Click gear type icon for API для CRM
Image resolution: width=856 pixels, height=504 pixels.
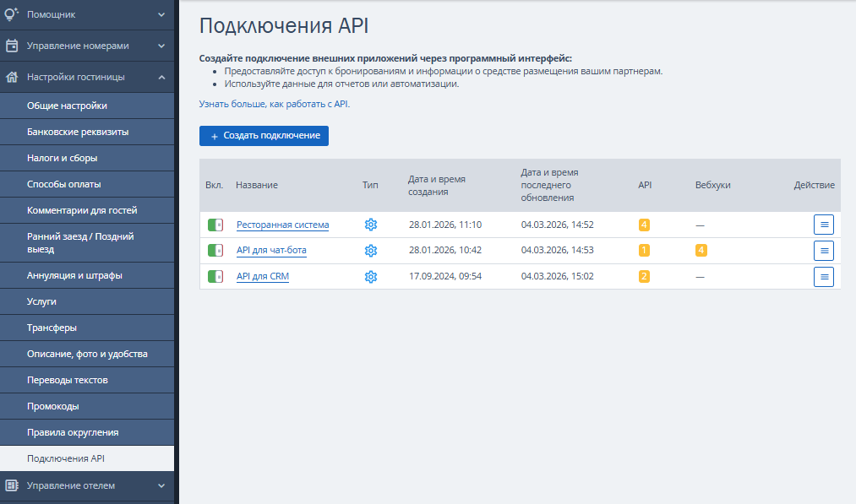(370, 277)
